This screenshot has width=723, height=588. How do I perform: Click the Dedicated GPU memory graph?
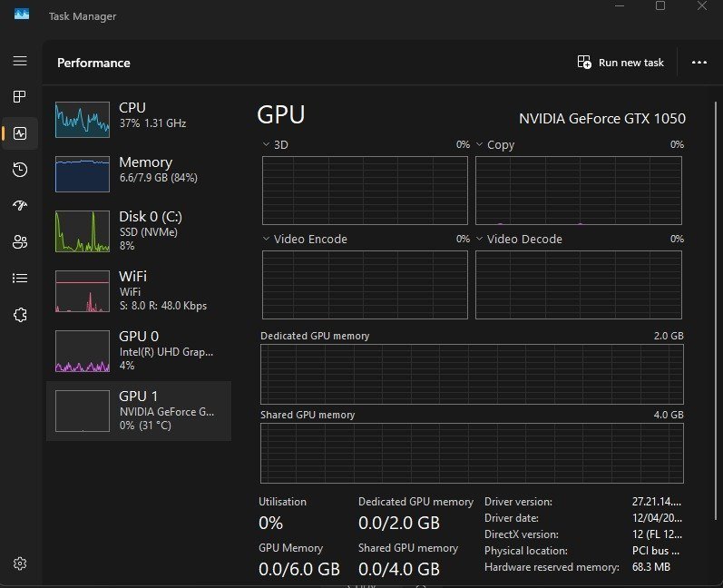[x=472, y=375]
